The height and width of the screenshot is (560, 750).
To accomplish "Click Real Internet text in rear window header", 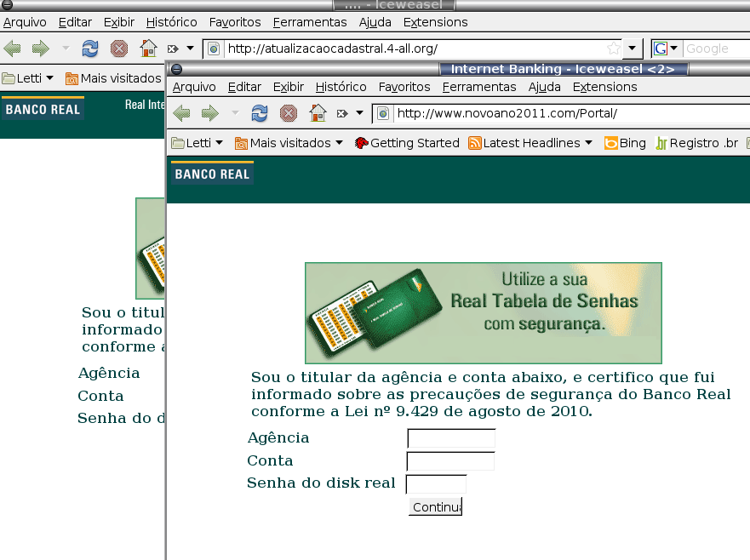I will [145, 105].
